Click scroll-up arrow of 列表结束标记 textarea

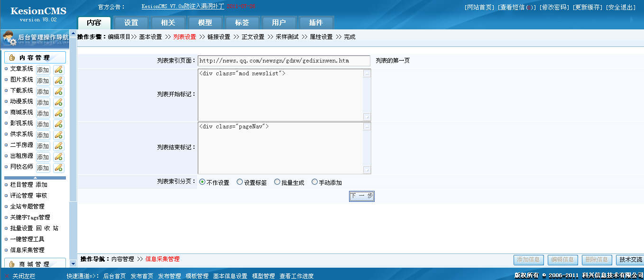pyautogui.click(x=367, y=126)
